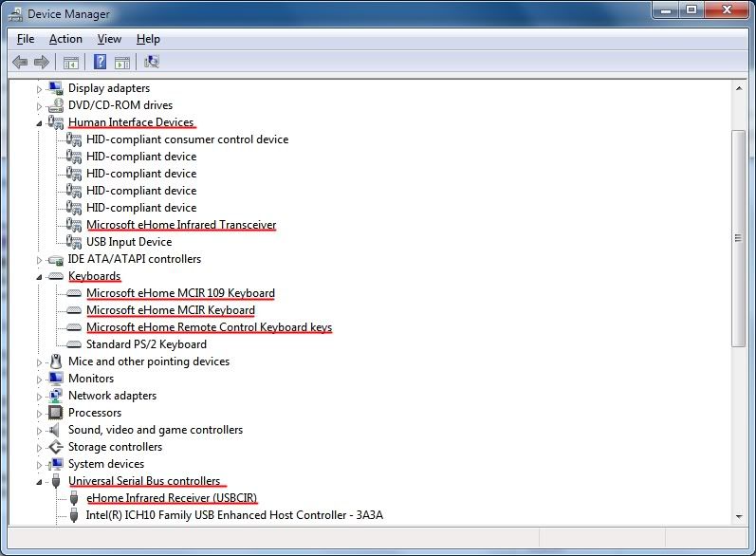The height and width of the screenshot is (556, 756).
Task: Click the Forward arrow in the toolbar
Action: 42,63
